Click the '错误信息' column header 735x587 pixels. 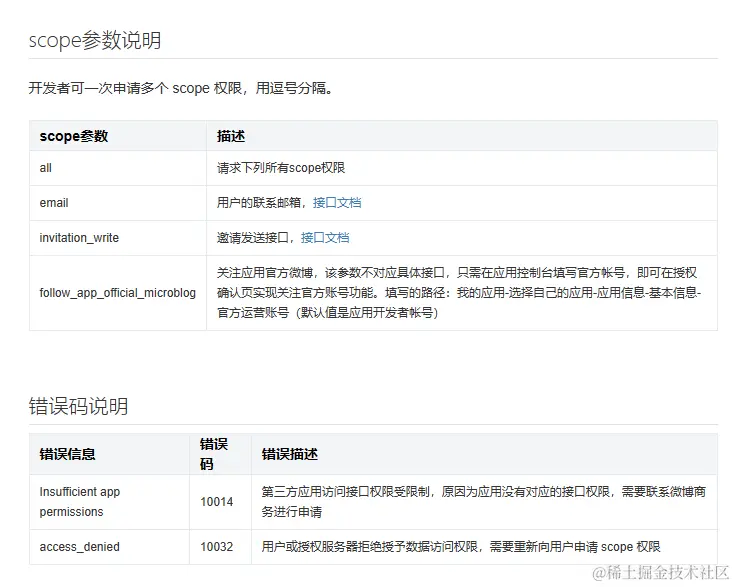109,454
